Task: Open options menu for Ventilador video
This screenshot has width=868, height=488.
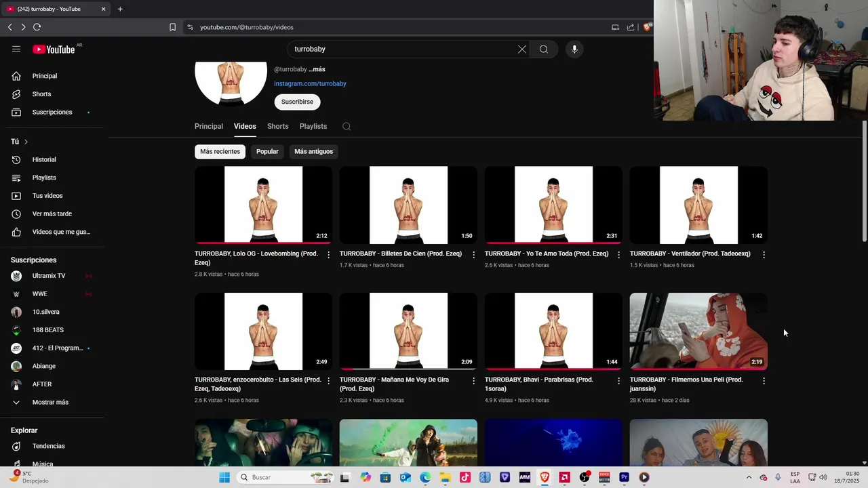Action: (x=764, y=255)
